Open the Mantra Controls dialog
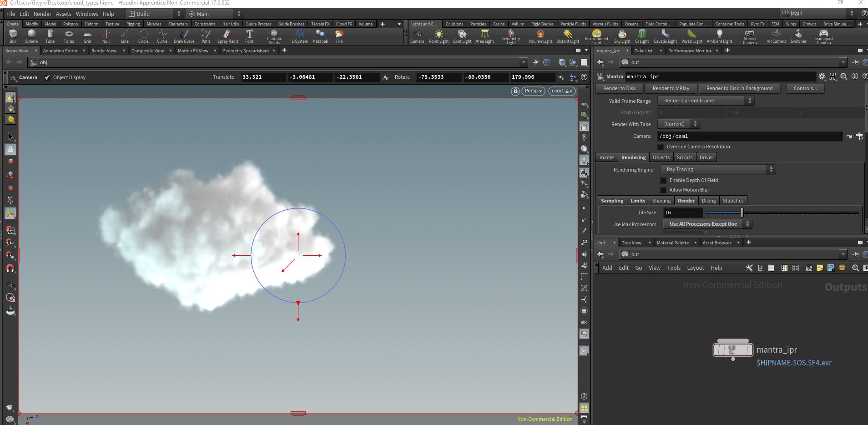This screenshot has height=425, width=868. click(804, 88)
